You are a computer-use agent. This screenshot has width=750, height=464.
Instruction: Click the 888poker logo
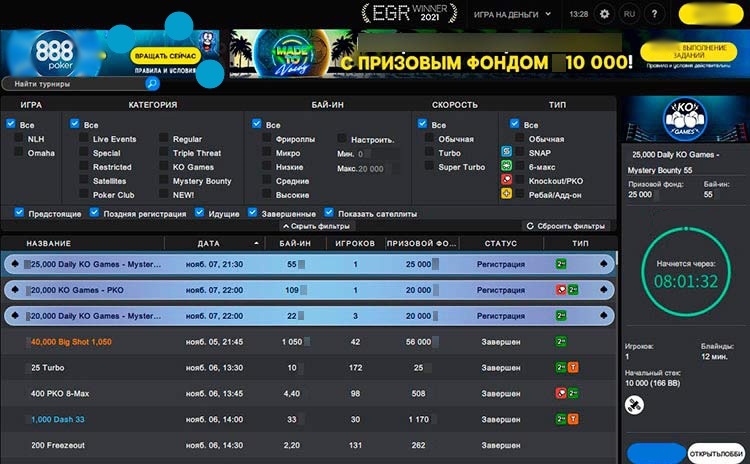[54, 54]
